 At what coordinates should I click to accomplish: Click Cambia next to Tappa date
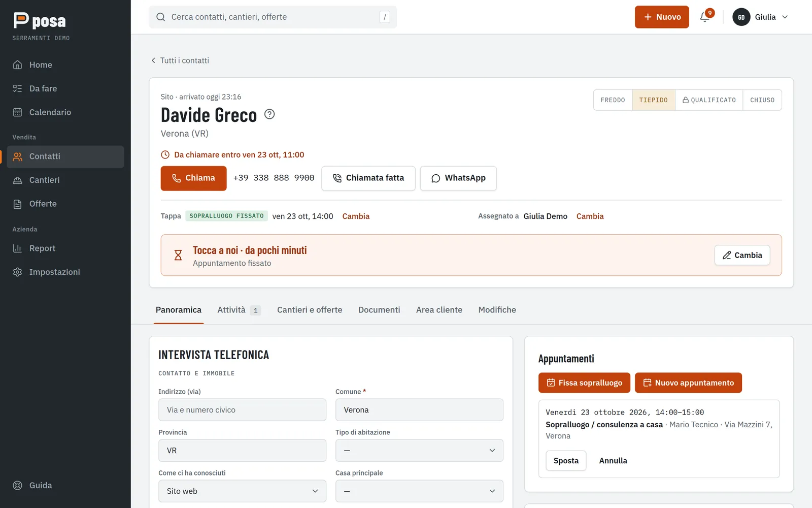coord(356,216)
